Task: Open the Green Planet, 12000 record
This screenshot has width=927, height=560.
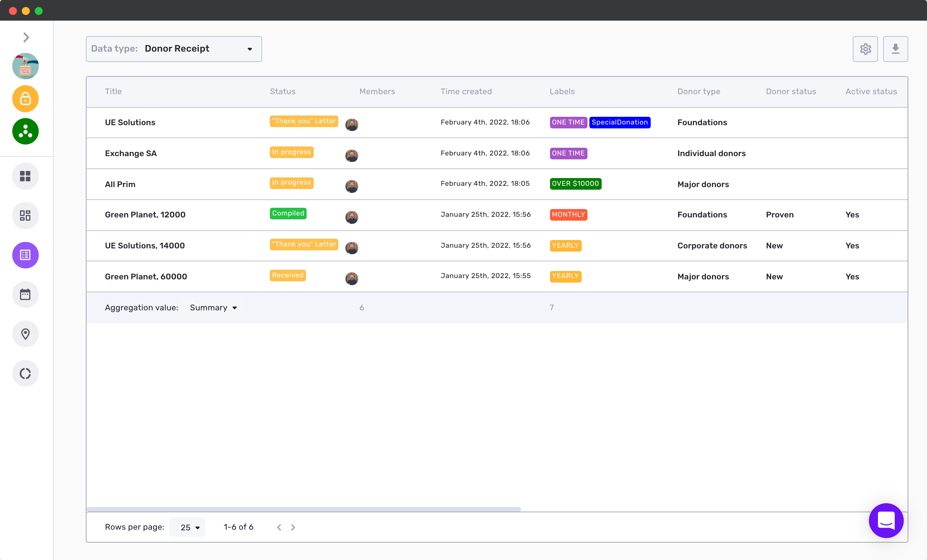Action: coord(145,215)
